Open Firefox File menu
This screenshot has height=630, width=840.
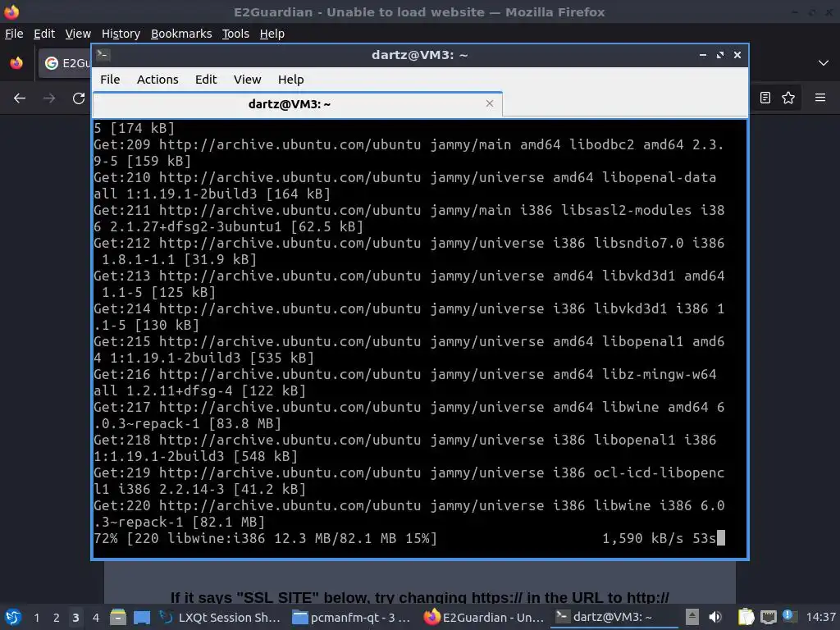pyautogui.click(x=14, y=34)
